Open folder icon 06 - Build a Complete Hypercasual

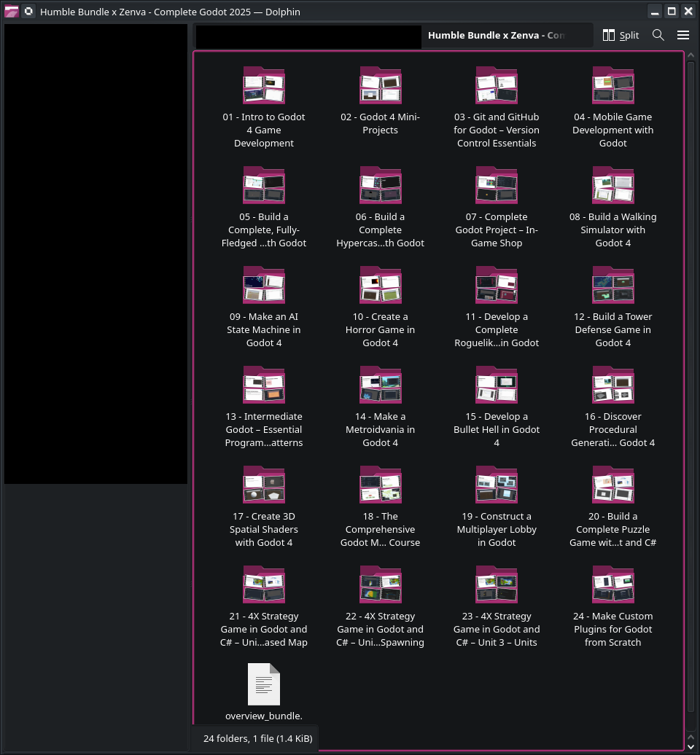(380, 185)
